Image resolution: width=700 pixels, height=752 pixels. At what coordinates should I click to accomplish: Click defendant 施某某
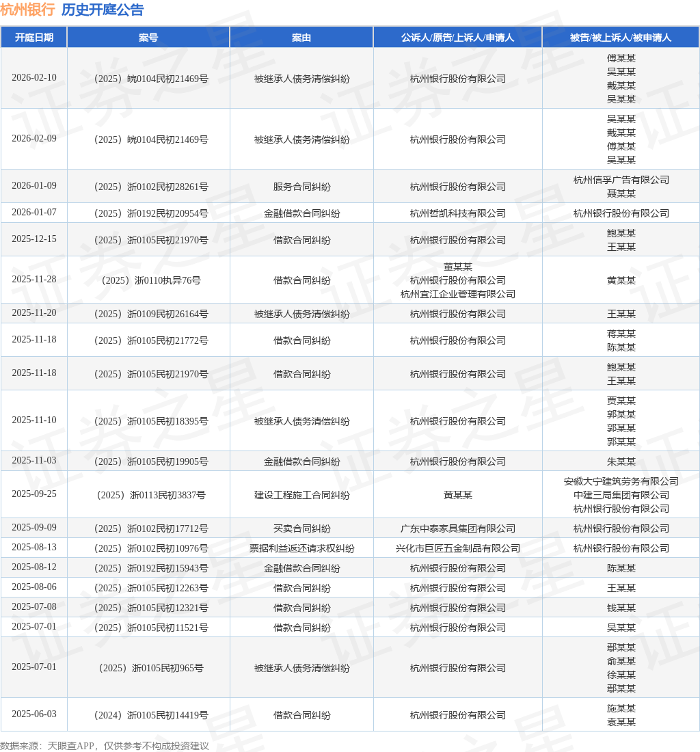click(621, 709)
